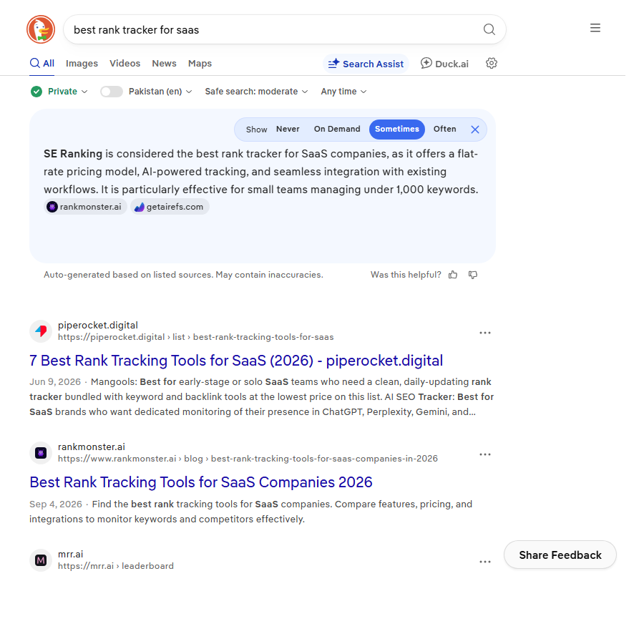Click the thumbs up icon
644x644 pixels.
(453, 275)
